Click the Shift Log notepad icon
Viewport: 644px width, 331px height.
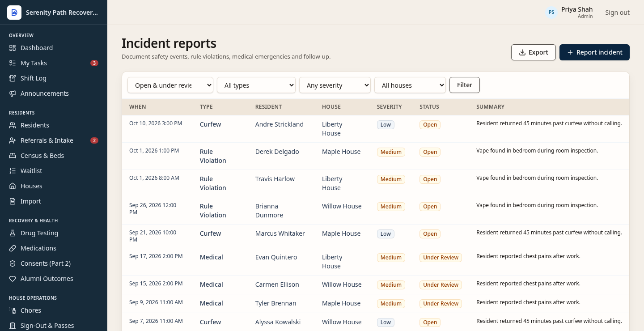pyautogui.click(x=13, y=78)
